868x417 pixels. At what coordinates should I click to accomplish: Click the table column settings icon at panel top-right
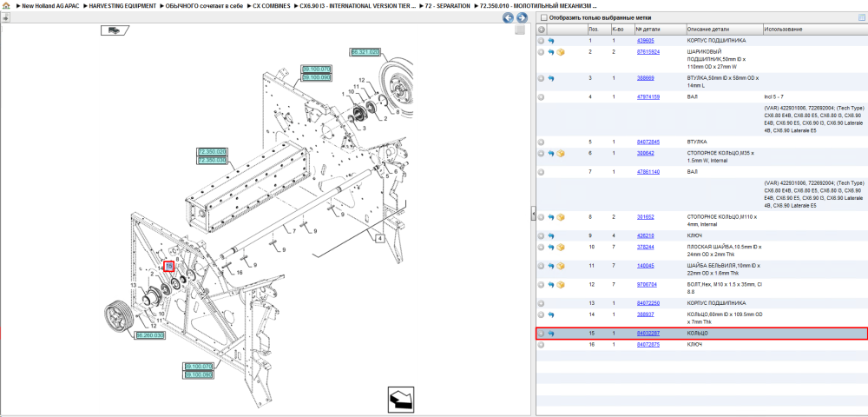[x=861, y=17]
